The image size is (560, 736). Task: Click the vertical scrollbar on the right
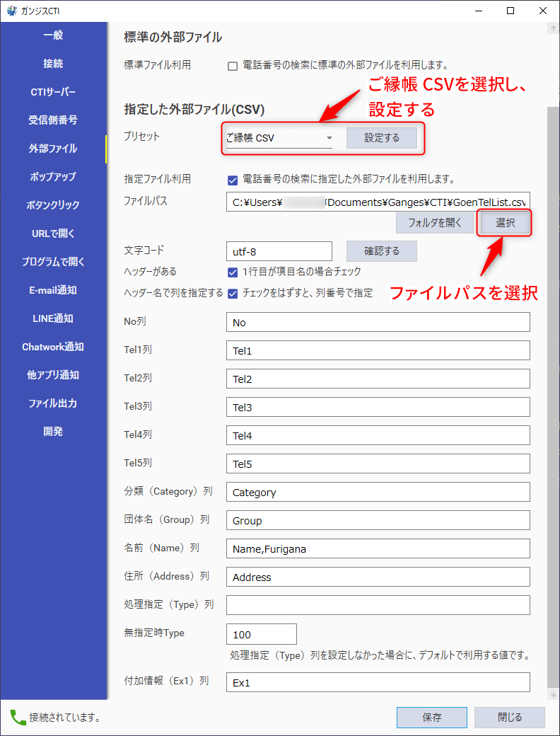[552, 354]
